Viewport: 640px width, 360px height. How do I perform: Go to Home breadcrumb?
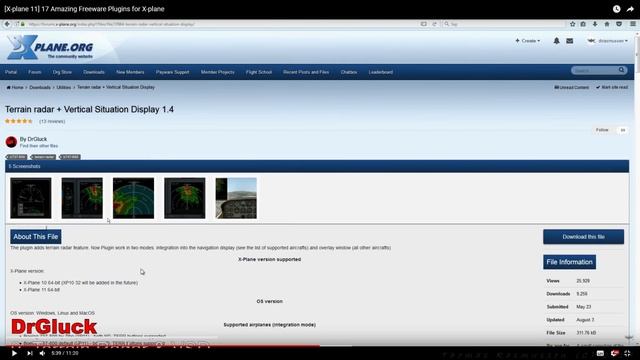click(x=15, y=87)
